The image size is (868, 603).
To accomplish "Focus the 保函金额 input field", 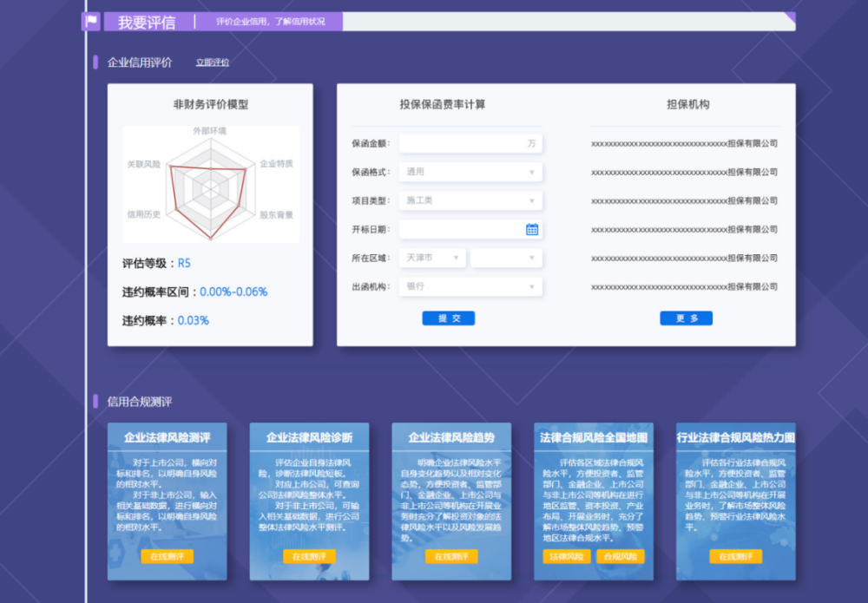I will [464, 143].
